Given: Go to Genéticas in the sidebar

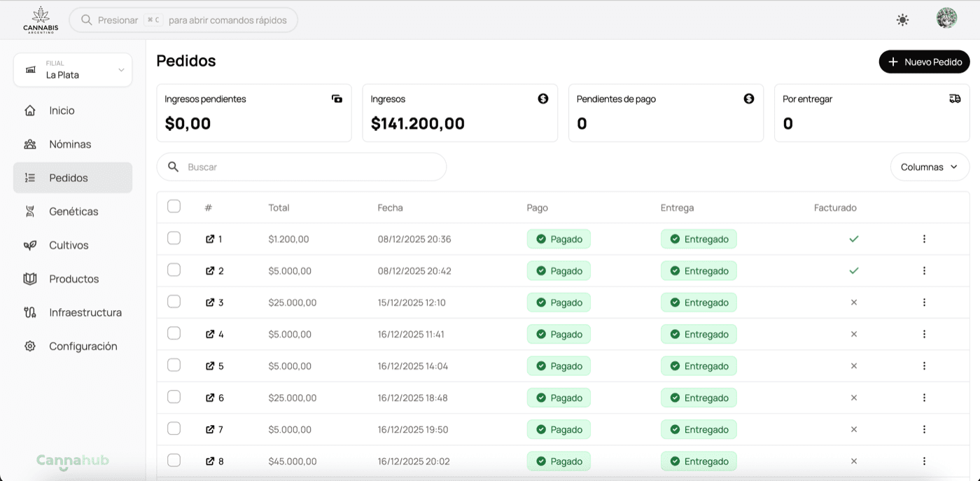Looking at the screenshot, I should [x=73, y=211].
